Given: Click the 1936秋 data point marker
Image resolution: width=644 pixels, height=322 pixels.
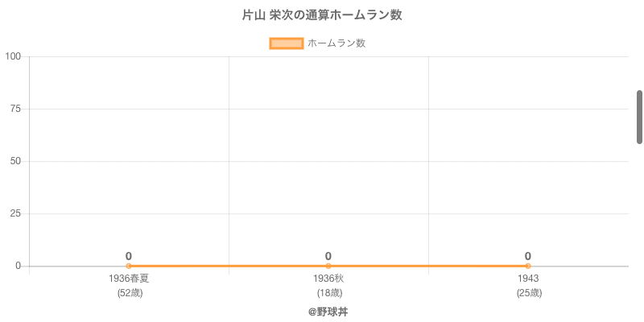Looking at the screenshot, I should pyautogui.click(x=328, y=266).
